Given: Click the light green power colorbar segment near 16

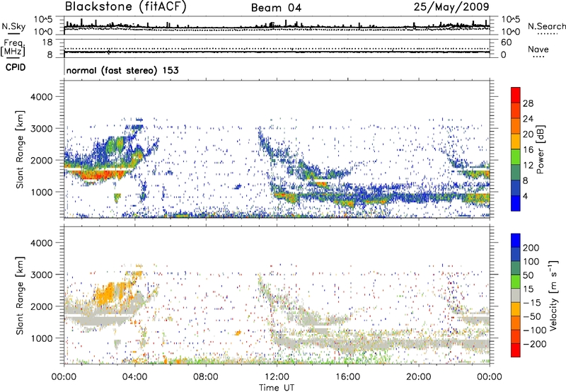Looking at the screenshot, I should pyautogui.click(x=516, y=156).
